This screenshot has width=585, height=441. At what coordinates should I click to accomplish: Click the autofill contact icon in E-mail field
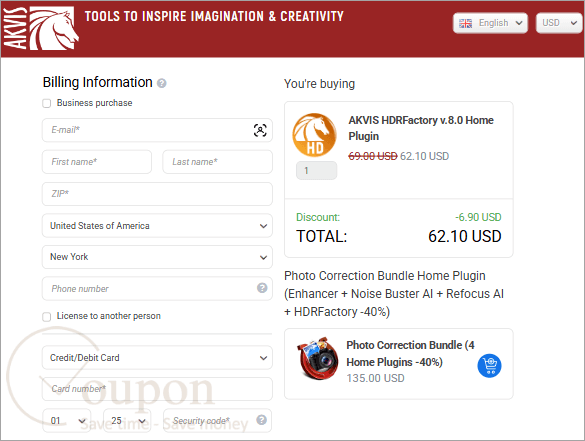point(260,130)
